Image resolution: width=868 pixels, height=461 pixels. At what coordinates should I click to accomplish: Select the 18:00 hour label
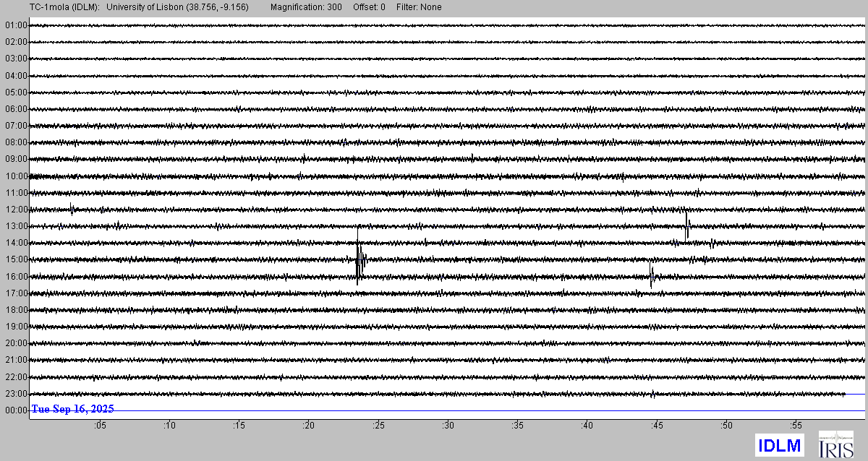coord(15,310)
